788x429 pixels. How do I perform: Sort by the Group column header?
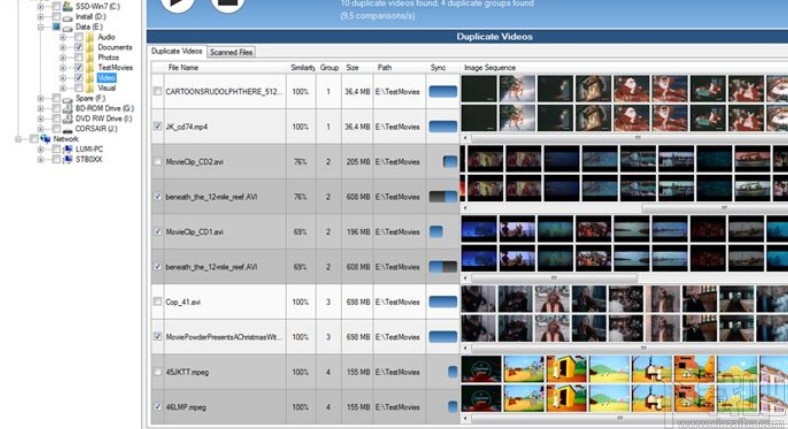pyautogui.click(x=329, y=67)
